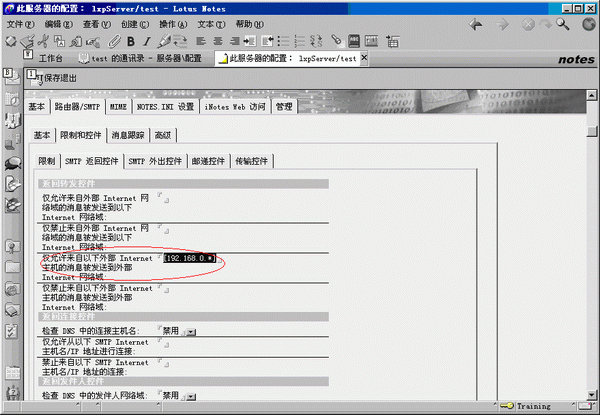The image size is (600, 415).
Task: Select the SMTP 外出控件 sub-tab
Action: (x=153, y=161)
